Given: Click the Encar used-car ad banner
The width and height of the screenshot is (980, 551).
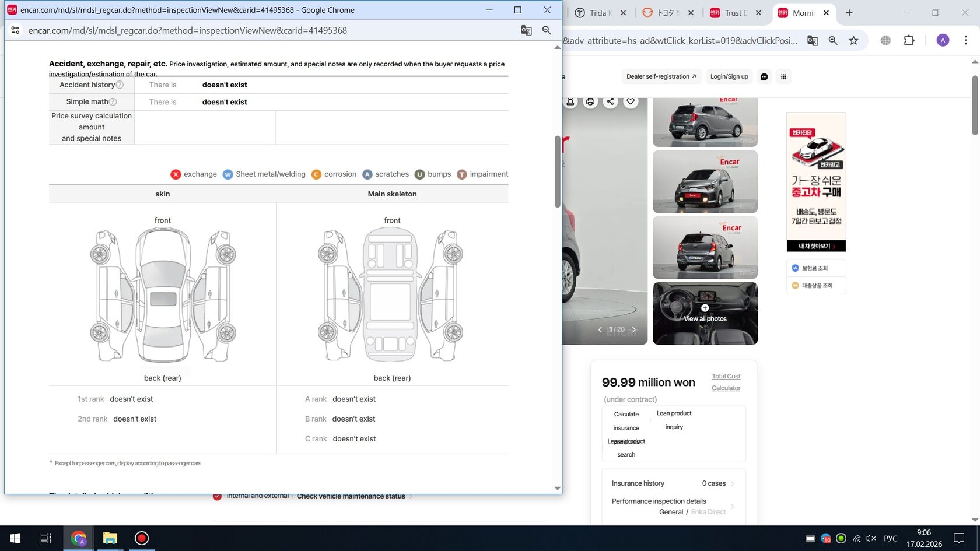Looking at the screenshot, I should [816, 182].
